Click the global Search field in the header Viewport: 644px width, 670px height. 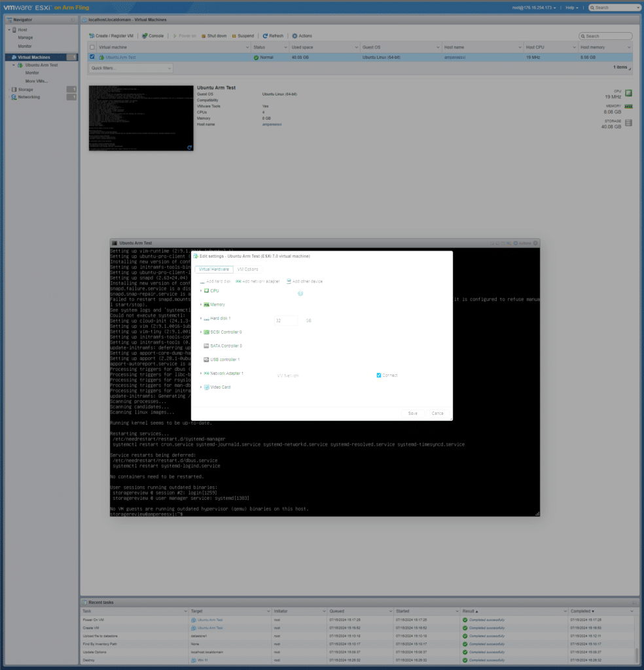click(615, 8)
